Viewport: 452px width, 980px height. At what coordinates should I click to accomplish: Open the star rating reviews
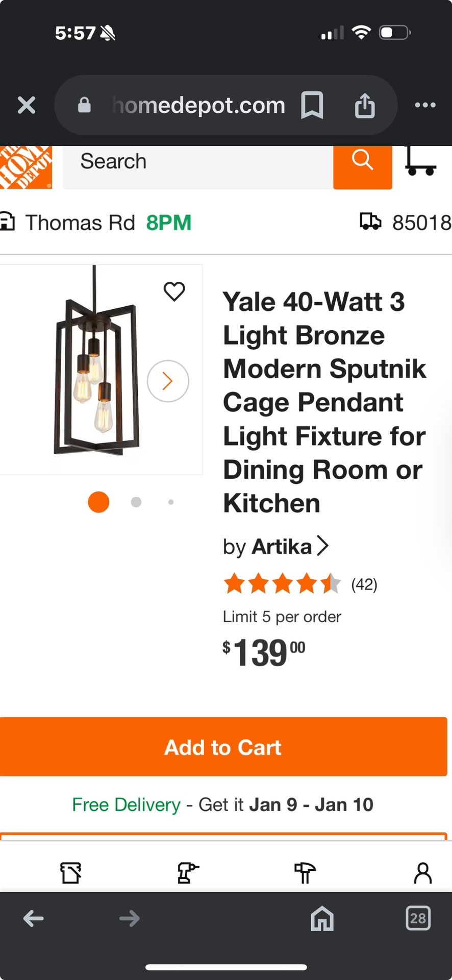282,584
